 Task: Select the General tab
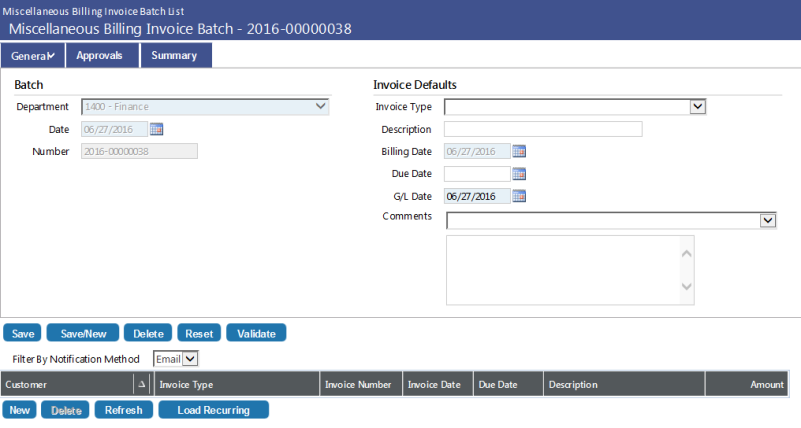pyautogui.click(x=32, y=56)
